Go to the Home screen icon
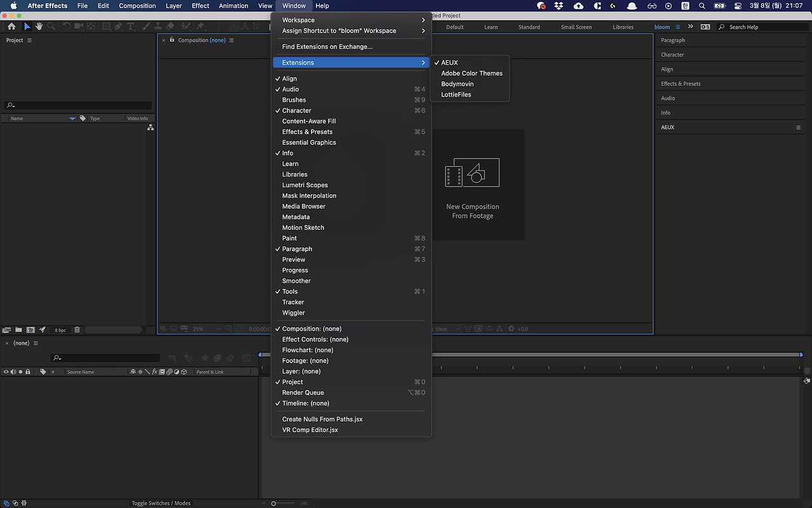This screenshot has height=508, width=812. tap(11, 27)
